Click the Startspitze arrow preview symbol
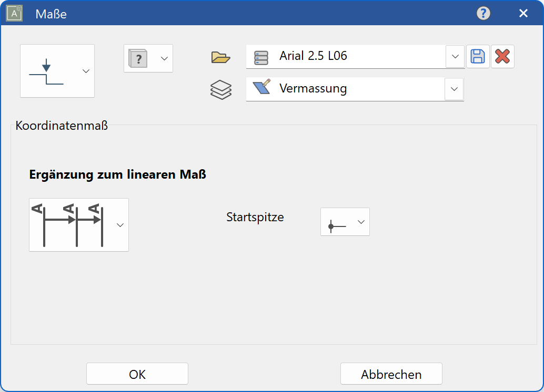544x392 pixels. [x=337, y=222]
